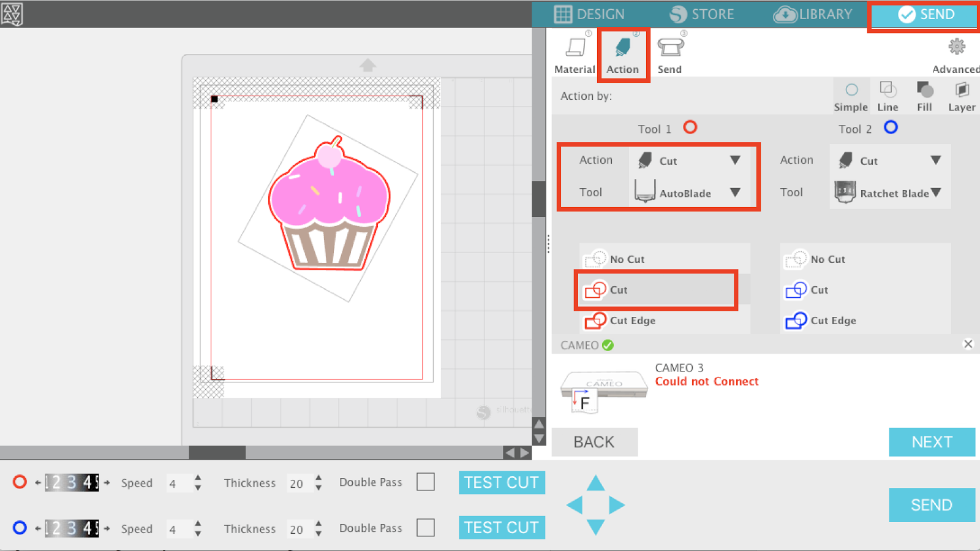The width and height of the screenshot is (980, 551).
Task: Click the large SEND button
Action: coord(932,505)
